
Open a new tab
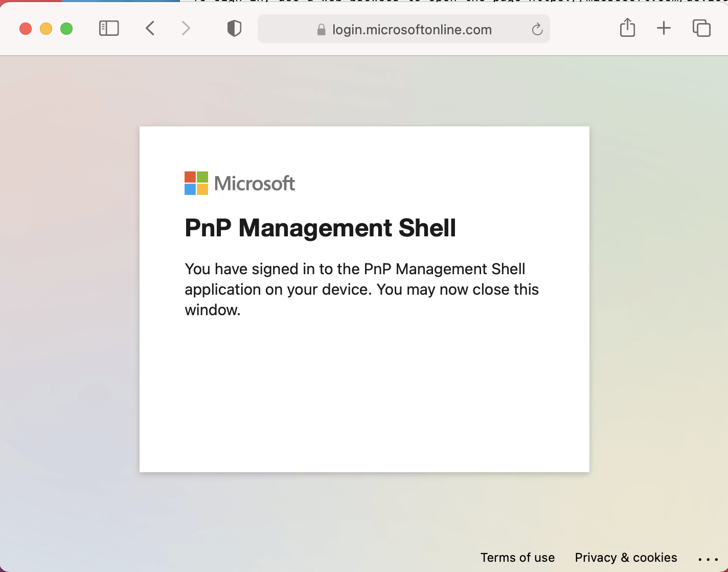(664, 28)
